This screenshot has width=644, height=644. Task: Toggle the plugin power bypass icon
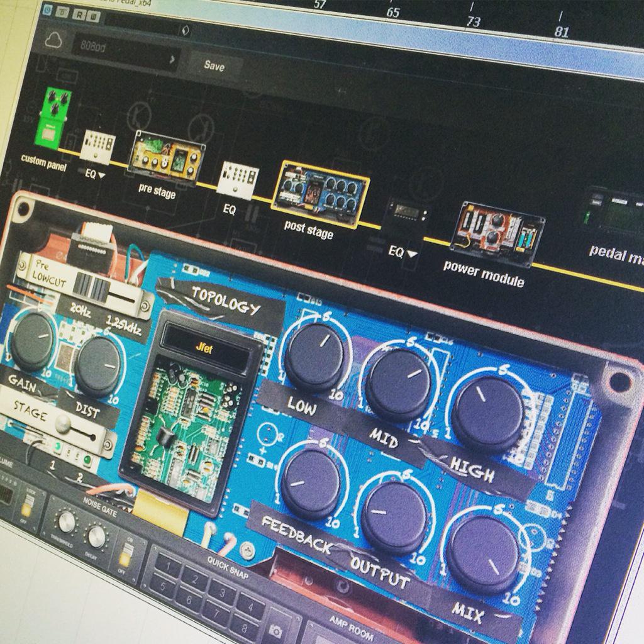pos(48,9)
